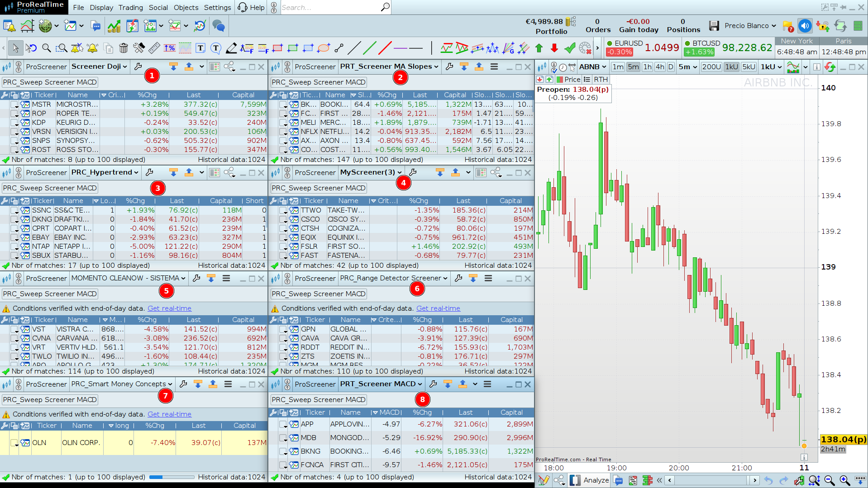The width and height of the screenshot is (868, 488).
Task: Click Get real-time link in MOMENTO CLEANOW panel
Action: point(169,308)
